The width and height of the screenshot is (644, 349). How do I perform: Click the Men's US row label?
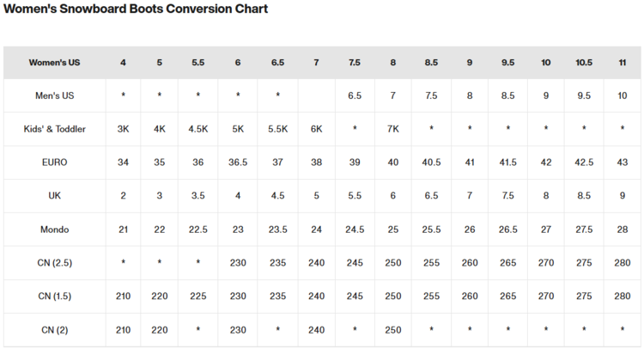tap(54, 95)
